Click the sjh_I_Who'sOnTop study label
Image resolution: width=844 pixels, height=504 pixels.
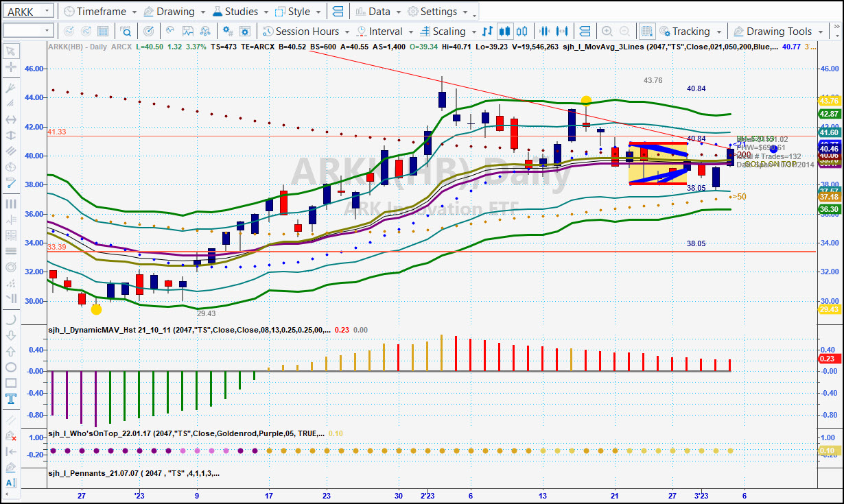[185, 433]
